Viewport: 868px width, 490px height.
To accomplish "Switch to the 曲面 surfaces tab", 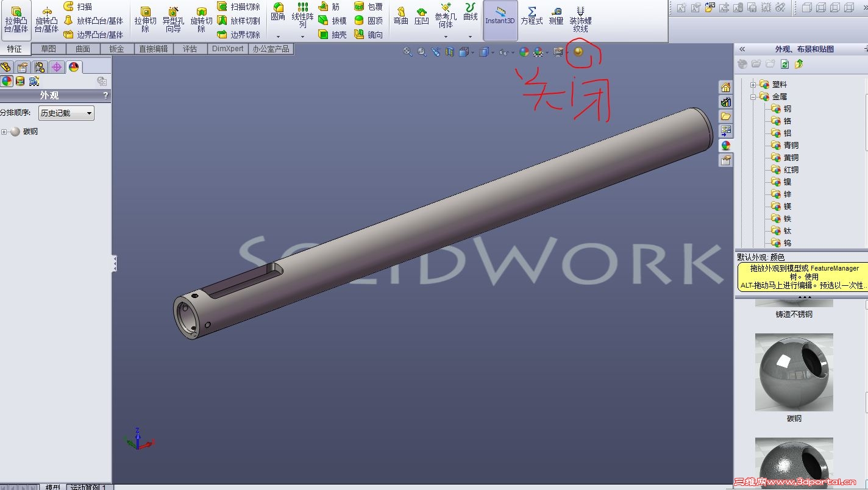I will point(83,49).
